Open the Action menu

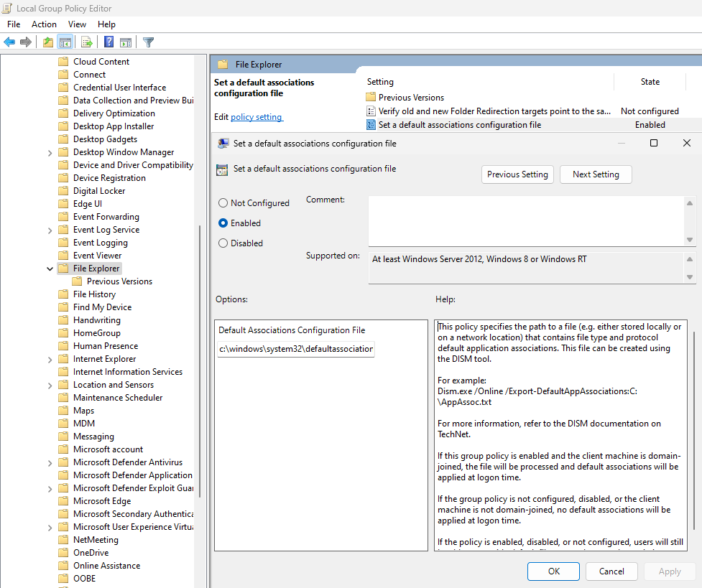(44, 24)
